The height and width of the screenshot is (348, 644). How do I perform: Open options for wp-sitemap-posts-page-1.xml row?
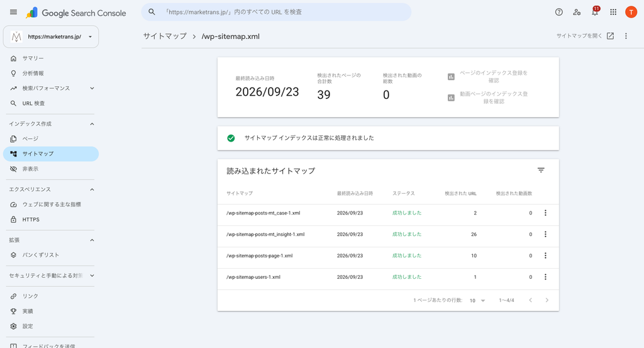coord(545,255)
